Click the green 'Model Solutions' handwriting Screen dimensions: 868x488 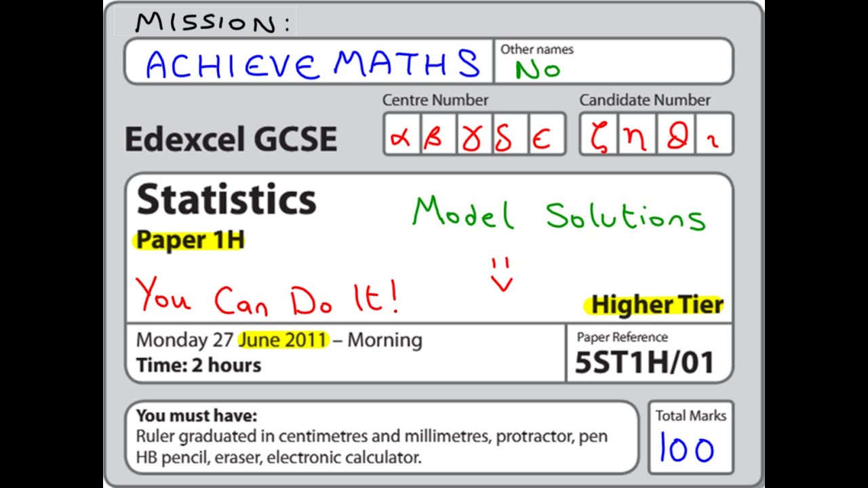[559, 213]
